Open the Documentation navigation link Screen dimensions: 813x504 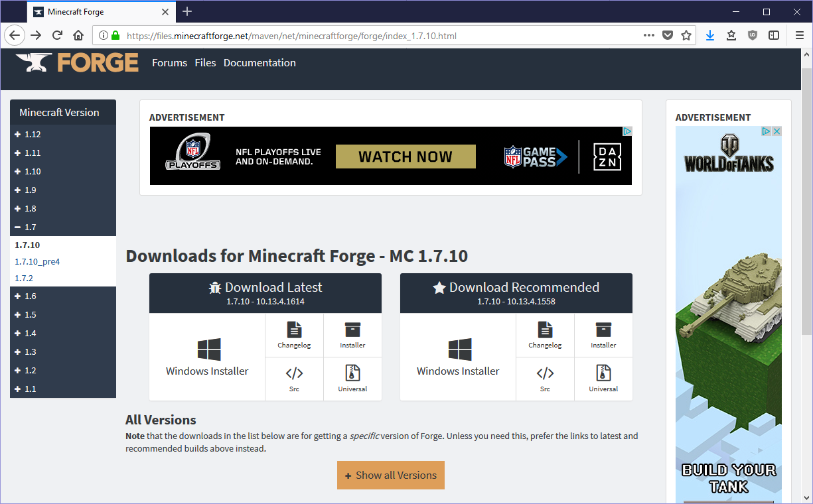pyautogui.click(x=259, y=62)
